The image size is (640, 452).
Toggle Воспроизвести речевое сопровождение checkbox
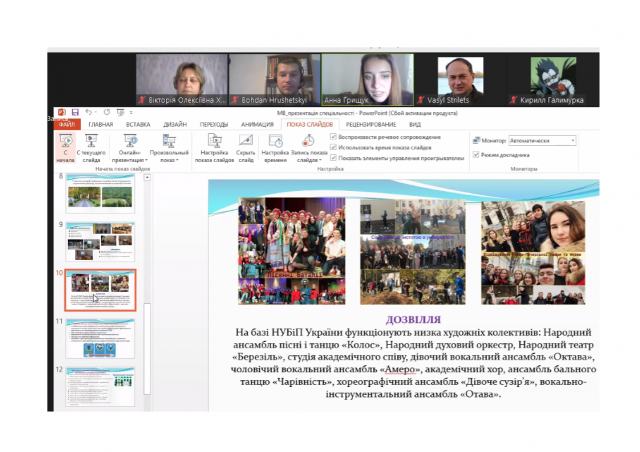[333, 135]
